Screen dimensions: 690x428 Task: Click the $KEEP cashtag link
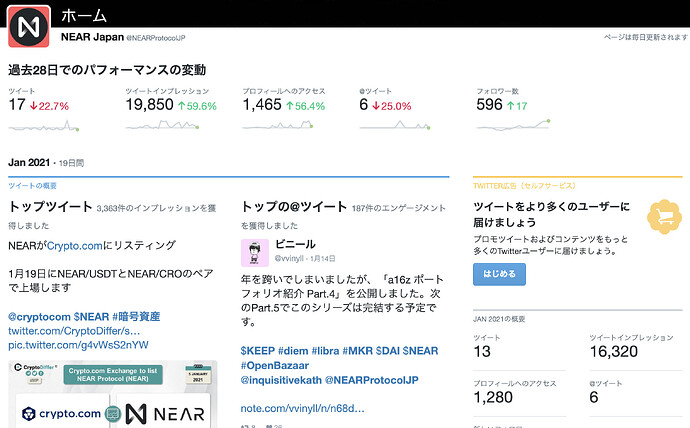click(257, 351)
